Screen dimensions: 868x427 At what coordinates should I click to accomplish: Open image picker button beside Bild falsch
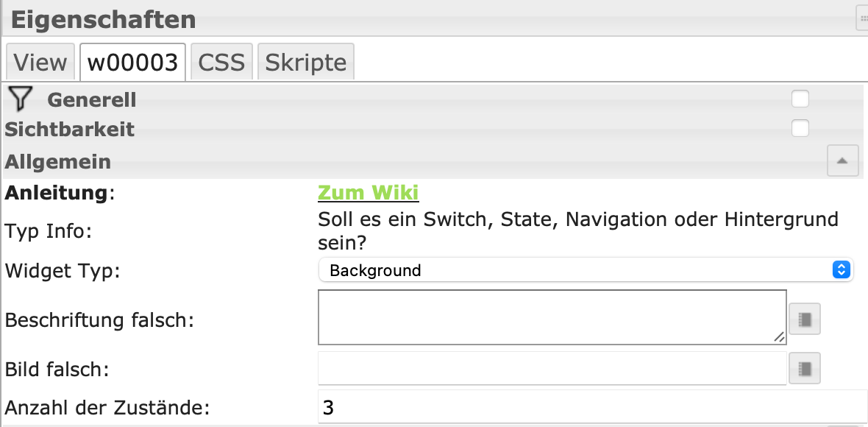[804, 367]
